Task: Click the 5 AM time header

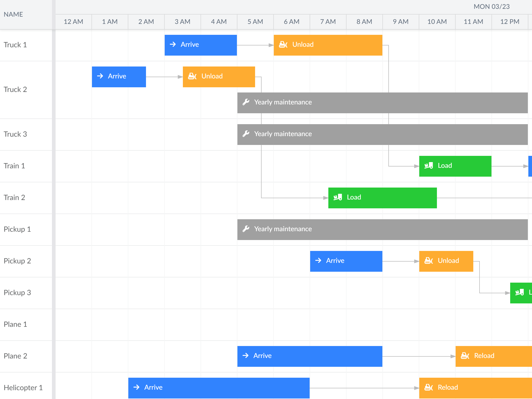Action: [x=255, y=22]
